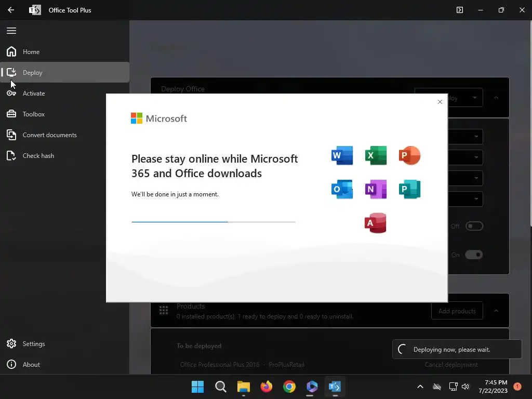Click the Microsoft logo in dialog
The image size is (532, 399).
pyautogui.click(x=159, y=118)
